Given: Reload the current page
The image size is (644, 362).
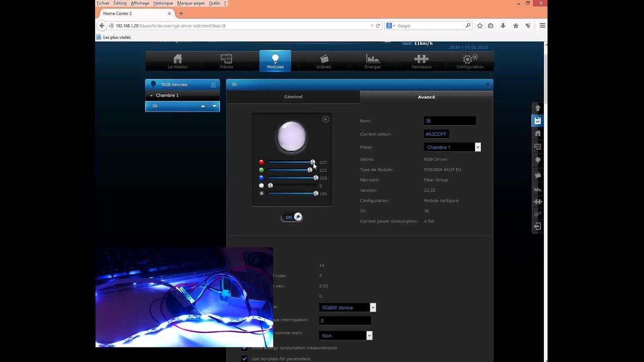Looking at the screenshot, I should 378,26.
